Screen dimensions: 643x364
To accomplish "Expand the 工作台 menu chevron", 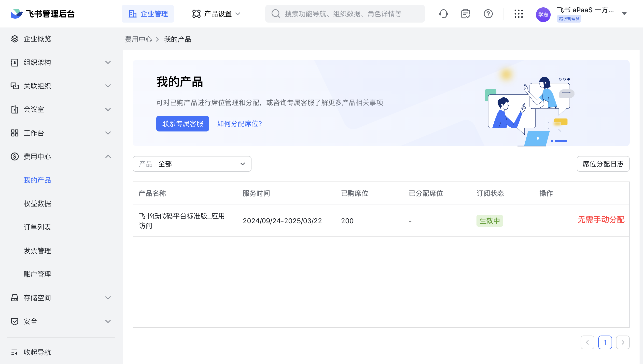I will [108, 133].
